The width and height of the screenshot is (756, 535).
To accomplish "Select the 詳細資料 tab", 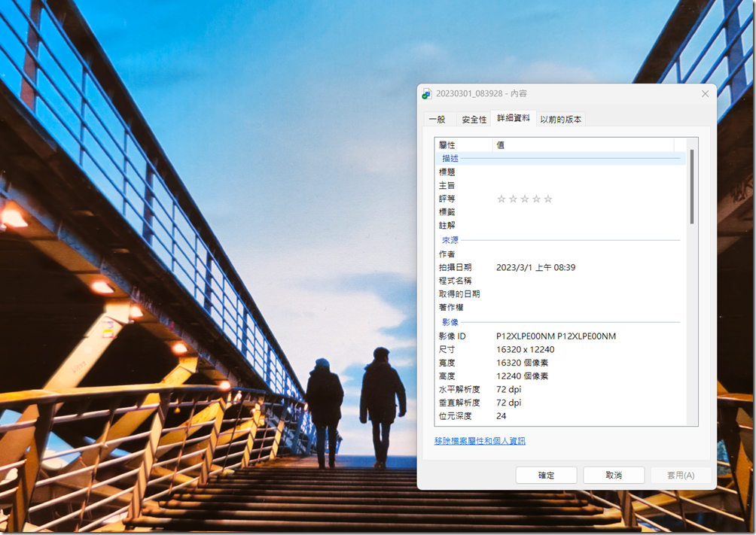I will pos(513,117).
